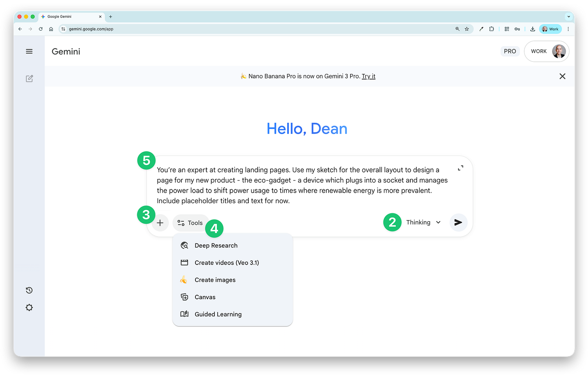This screenshot has width=588, height=378.
Task: Click the password key icon in toolbar
Action: (517, 29)
